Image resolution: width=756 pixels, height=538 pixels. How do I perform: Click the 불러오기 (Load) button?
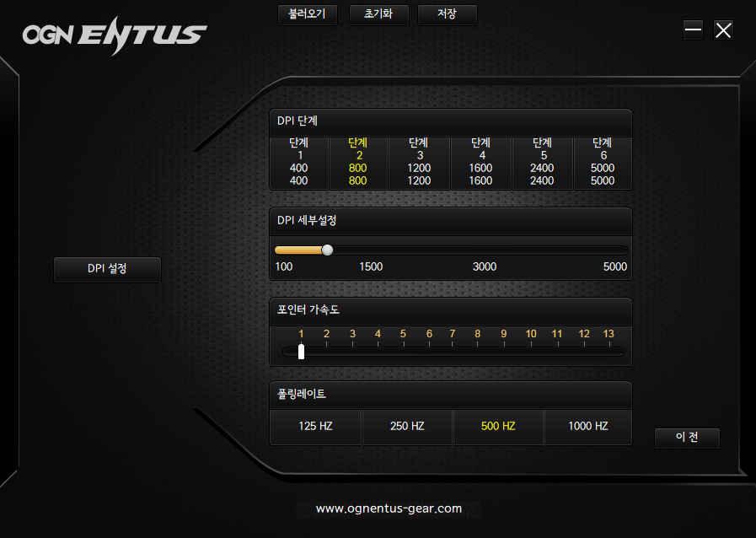tap(307, 14)
